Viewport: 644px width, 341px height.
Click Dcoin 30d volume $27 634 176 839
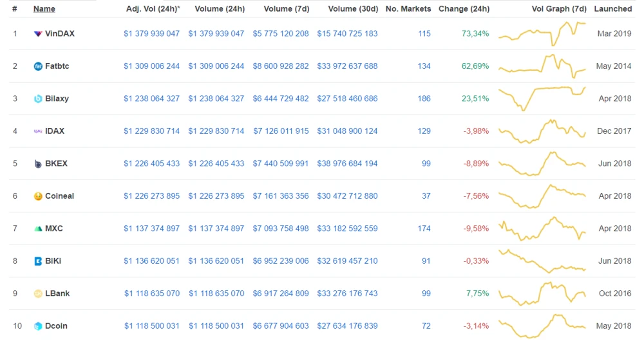click(347, 326)
